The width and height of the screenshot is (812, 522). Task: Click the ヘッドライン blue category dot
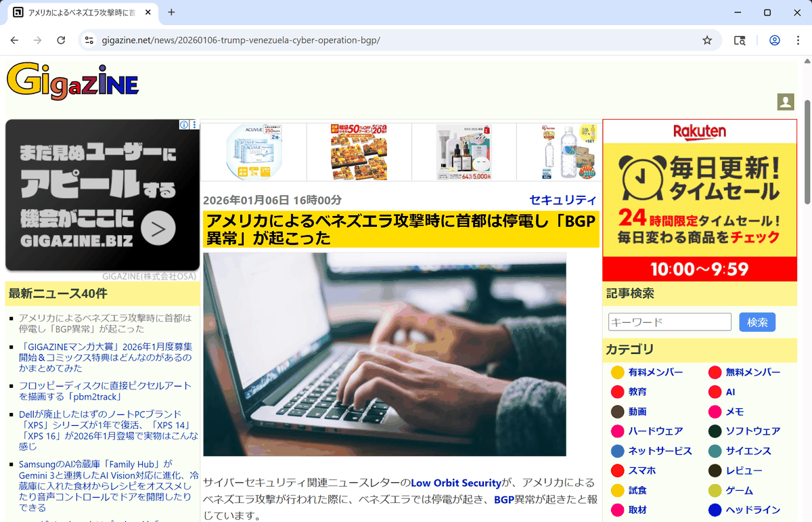(x=715, y=510)
